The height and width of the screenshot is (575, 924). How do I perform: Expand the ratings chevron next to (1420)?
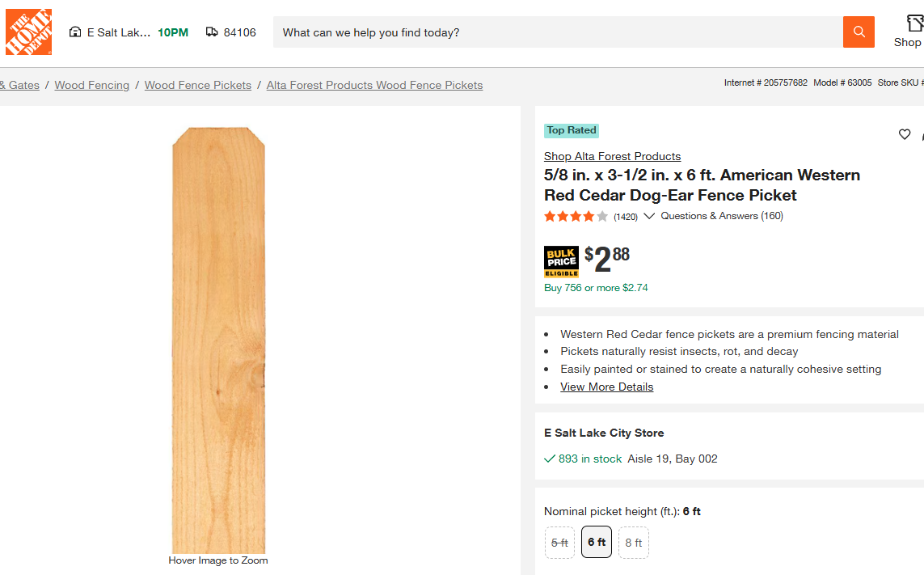(x=649, y=216)
